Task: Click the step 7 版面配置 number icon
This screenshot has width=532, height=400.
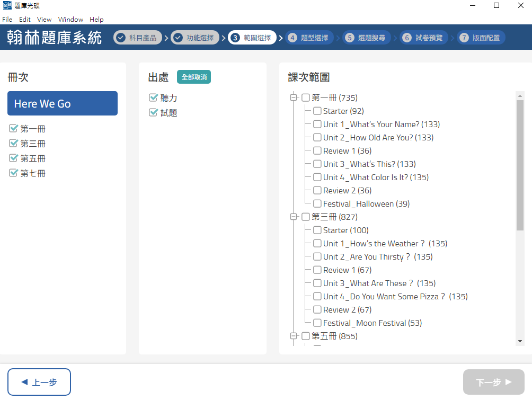Action: click(464, 38)
